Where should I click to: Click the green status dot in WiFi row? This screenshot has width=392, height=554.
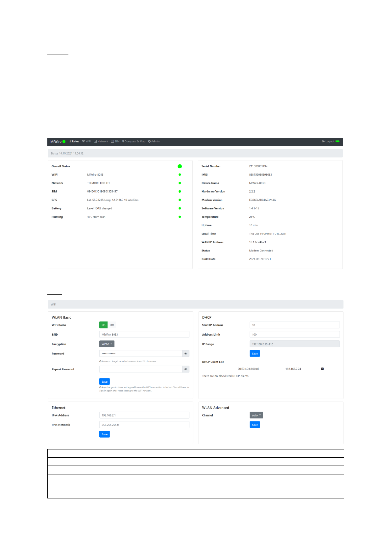tap(180, 175)
